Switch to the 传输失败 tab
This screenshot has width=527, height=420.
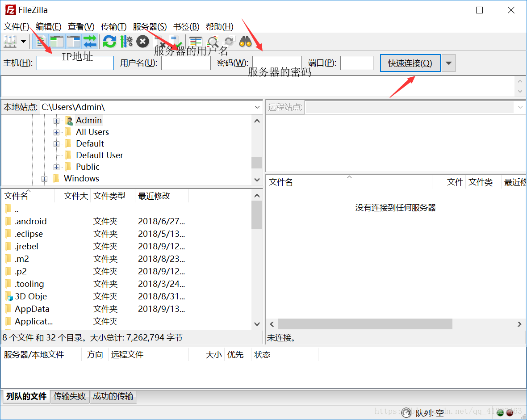[70, 396]
